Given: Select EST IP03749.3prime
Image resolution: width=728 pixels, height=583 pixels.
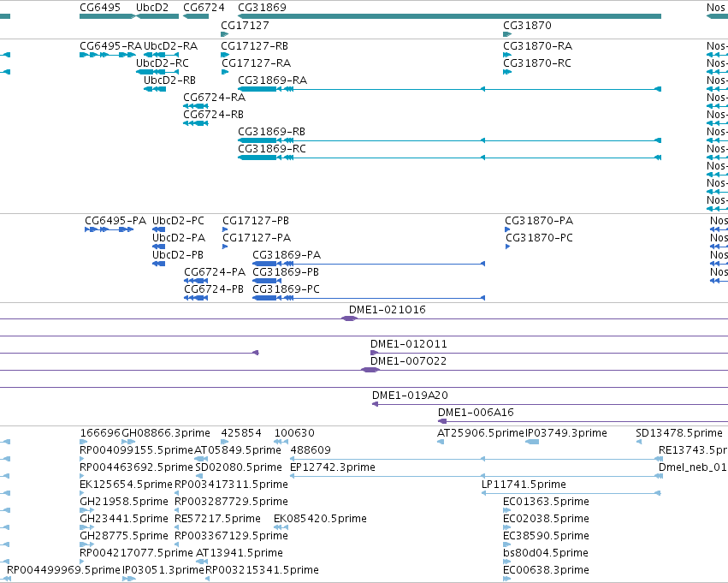Looking at the screenshot, I should point(566,433).
